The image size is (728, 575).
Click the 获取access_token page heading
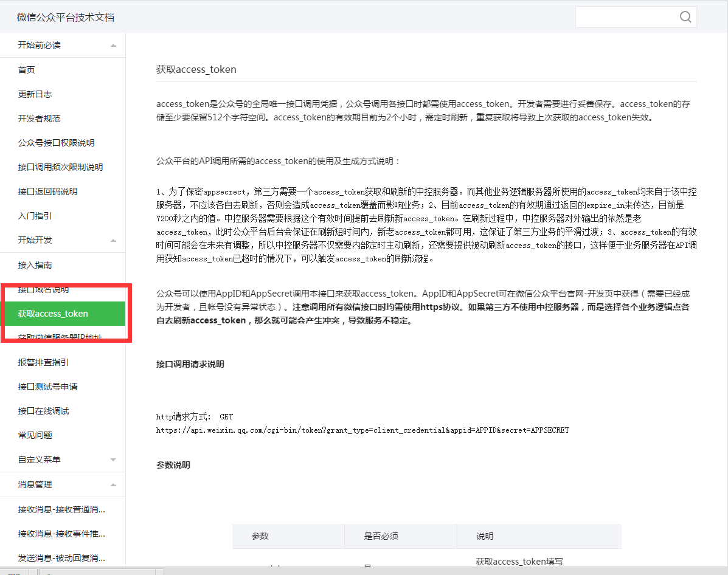click(x=196, y=70)
